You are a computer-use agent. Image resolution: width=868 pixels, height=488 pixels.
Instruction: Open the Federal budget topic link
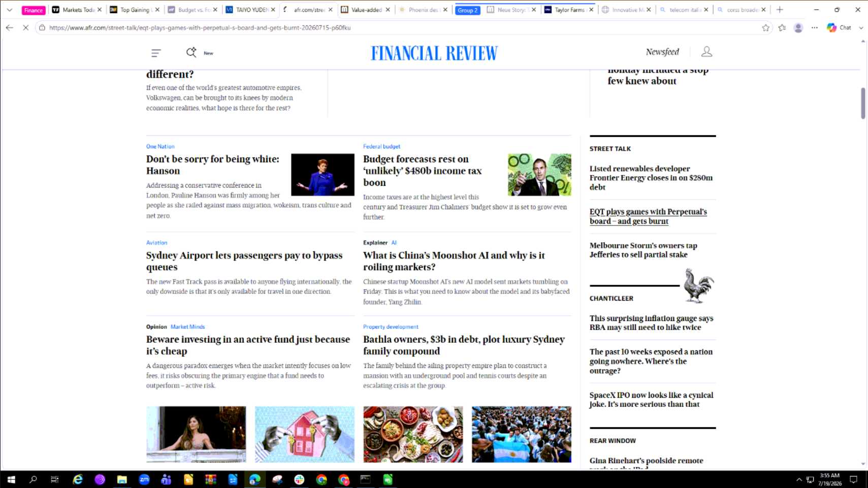point(381,146)
